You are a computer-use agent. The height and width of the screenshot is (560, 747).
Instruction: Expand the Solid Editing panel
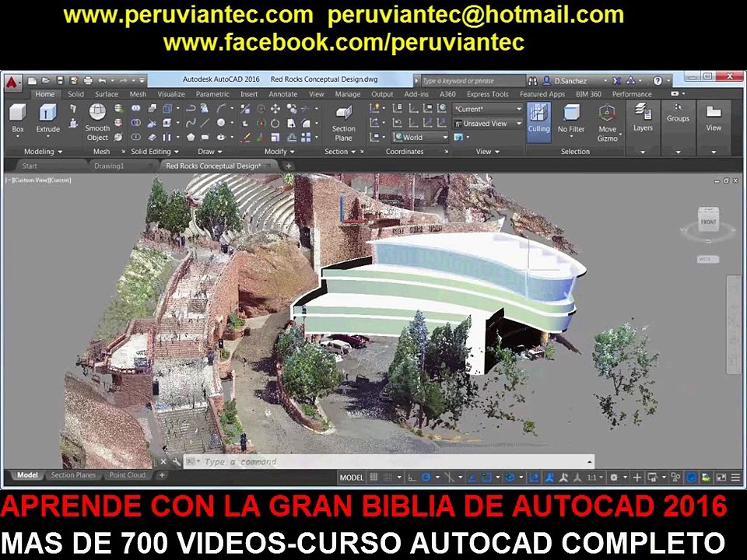point(154,152)
